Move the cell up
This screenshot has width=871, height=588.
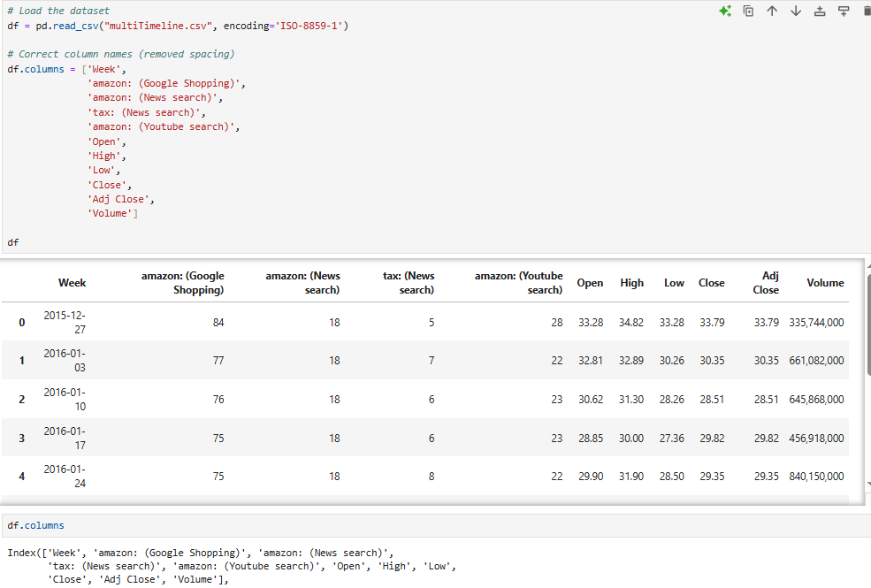point(772,11)
